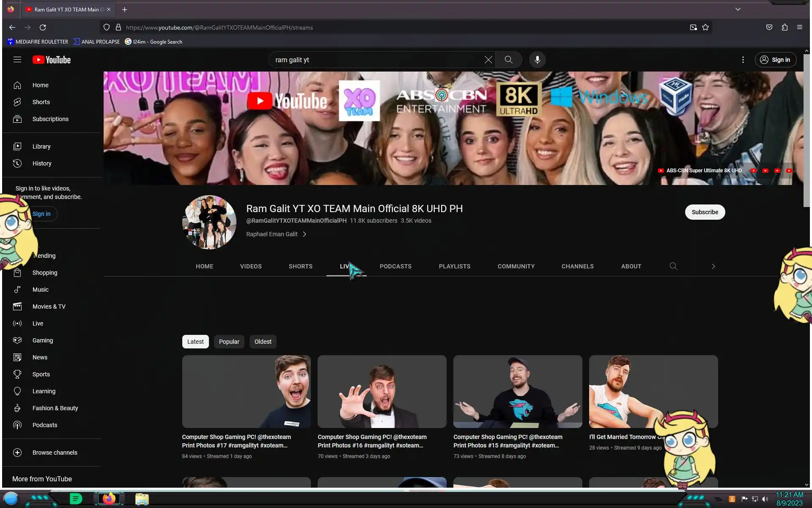Open Print Photos #16 video thumbnail
Viewport: 812px width, 508px height.
pos(381,391)
